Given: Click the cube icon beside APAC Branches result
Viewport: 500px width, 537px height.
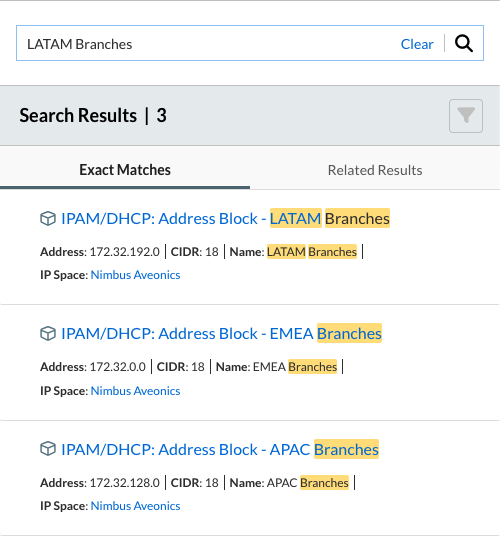Looking at the screenshot, I should (x=48, y=449).
